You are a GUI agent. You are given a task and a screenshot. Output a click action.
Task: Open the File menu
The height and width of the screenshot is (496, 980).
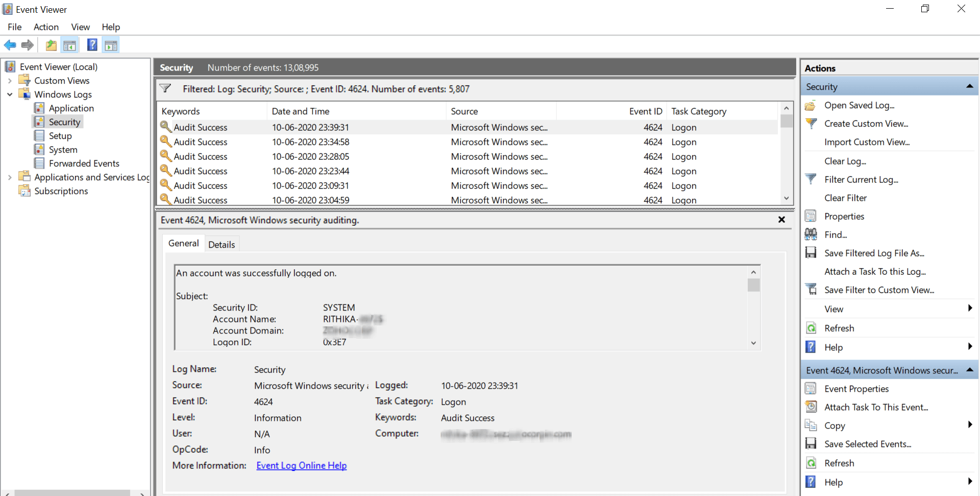click(15, 27)
